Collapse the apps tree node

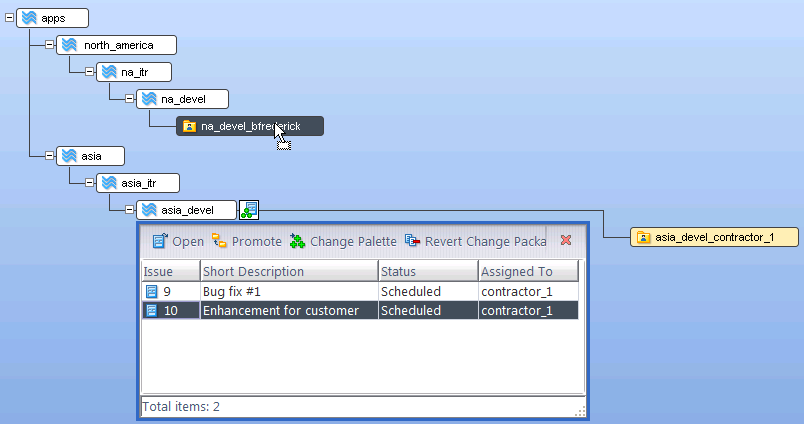coord(10,18)
